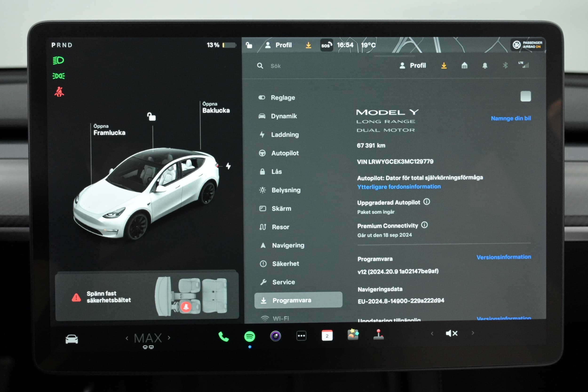Image resolution: width=588 pixels, height=392 pixels.
Task: Tap Öppna Baklucka to open trunk
Action: click(x=216, y=107)
